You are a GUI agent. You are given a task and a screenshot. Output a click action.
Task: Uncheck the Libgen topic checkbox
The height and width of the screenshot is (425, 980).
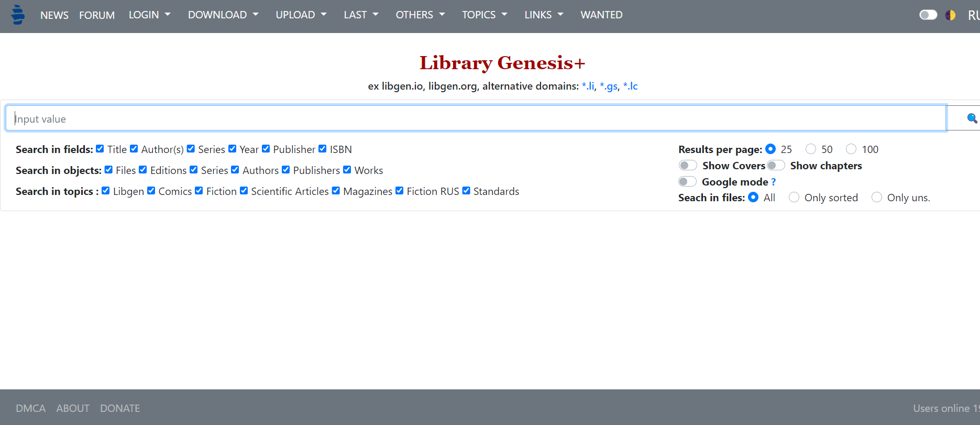[x=106, y=191]
